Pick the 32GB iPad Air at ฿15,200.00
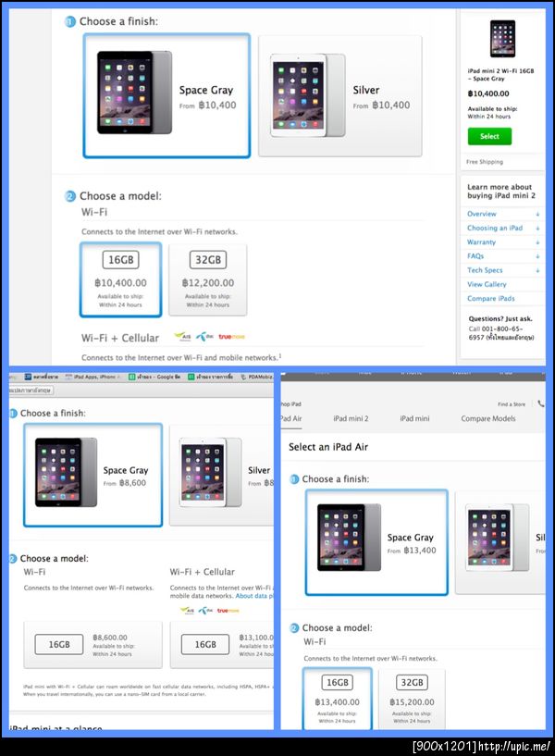Viewport: 555px width, 756px height. click(x=412, y=699)
